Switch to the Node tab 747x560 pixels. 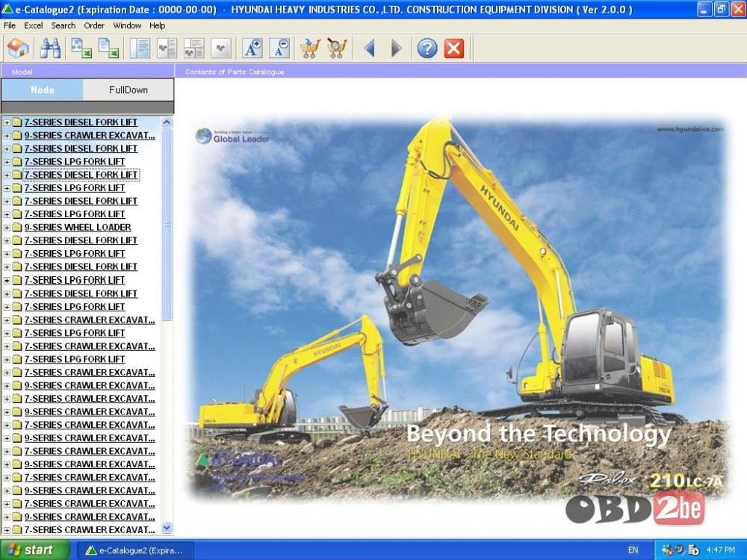point(43,90)
